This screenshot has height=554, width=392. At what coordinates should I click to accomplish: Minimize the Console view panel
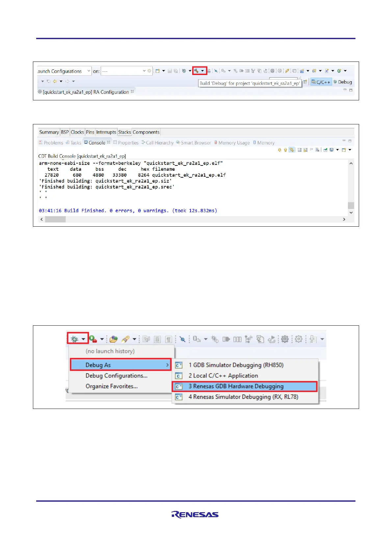(x=344, y=141)
